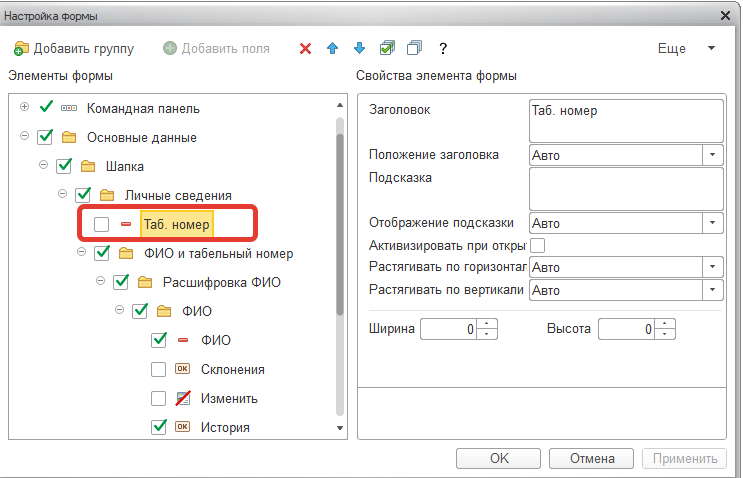Open Растягивать по вертикали dropdown
Screen dimensions: 743x478
coord(712,290)
